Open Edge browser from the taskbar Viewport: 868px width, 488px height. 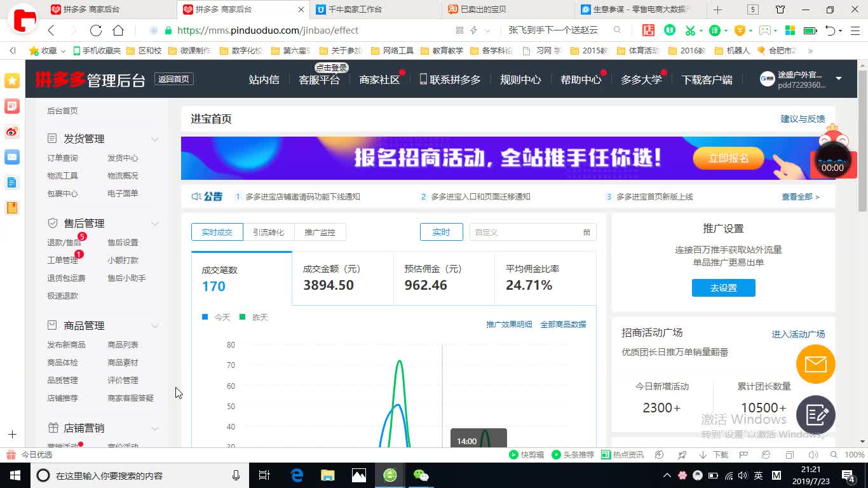point(297,475)
